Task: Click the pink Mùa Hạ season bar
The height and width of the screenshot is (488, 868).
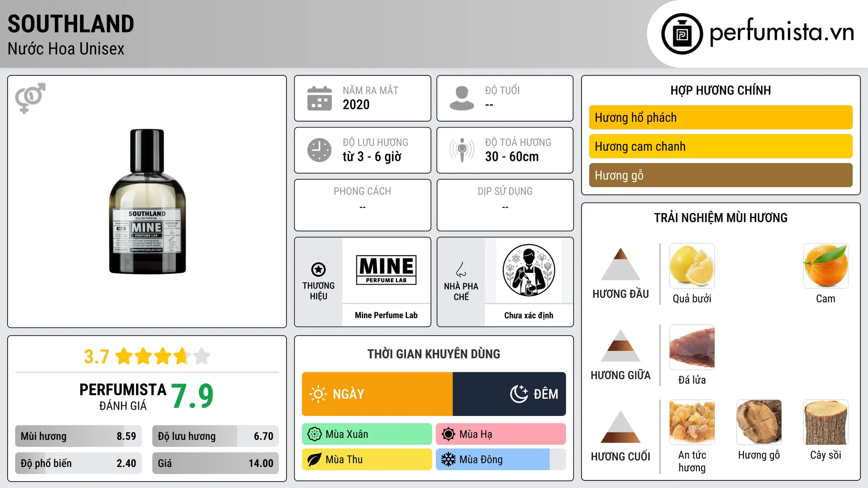Action: 501,434
